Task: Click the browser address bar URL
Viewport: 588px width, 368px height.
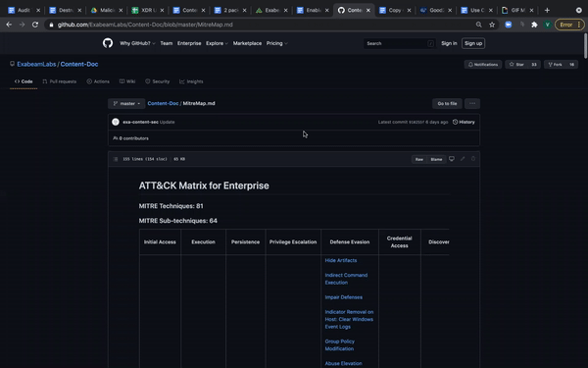Action: tap(145, 25)
